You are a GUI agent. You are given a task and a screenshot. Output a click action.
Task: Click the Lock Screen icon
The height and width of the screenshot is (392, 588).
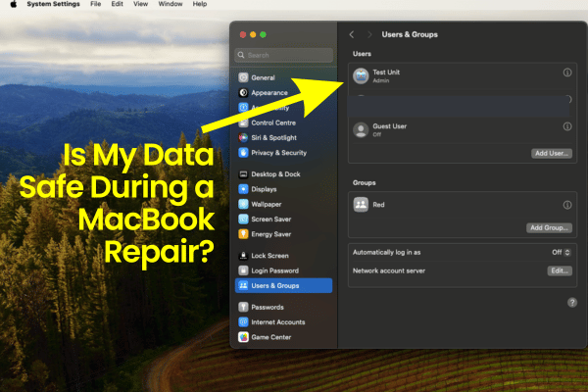pos(243,256)
